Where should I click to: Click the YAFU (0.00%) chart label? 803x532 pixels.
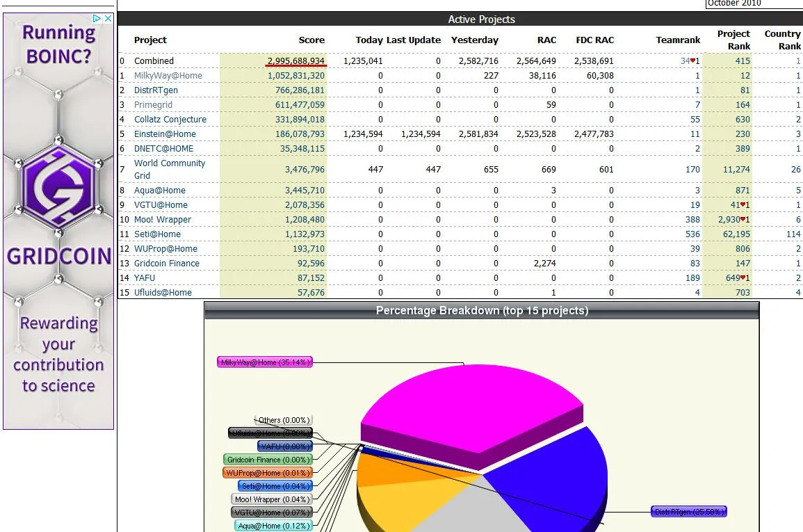(x=285, y=446)
